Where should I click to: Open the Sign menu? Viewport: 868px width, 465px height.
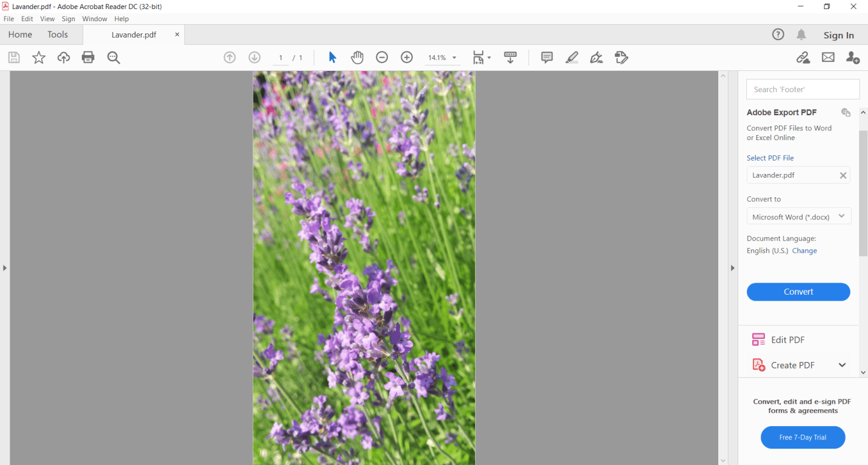point(68,19)
